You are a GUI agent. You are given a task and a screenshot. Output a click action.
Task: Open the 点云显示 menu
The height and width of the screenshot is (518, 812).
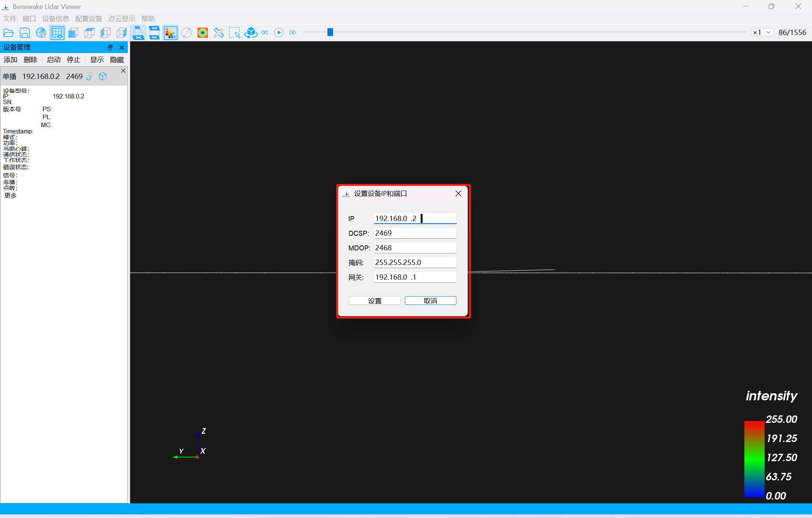click(122, 19)
